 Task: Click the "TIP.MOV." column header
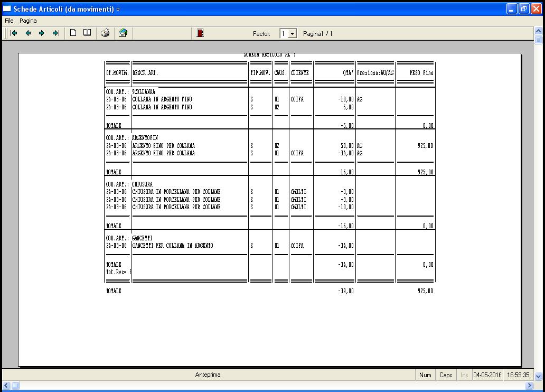[x=260, y=73]
